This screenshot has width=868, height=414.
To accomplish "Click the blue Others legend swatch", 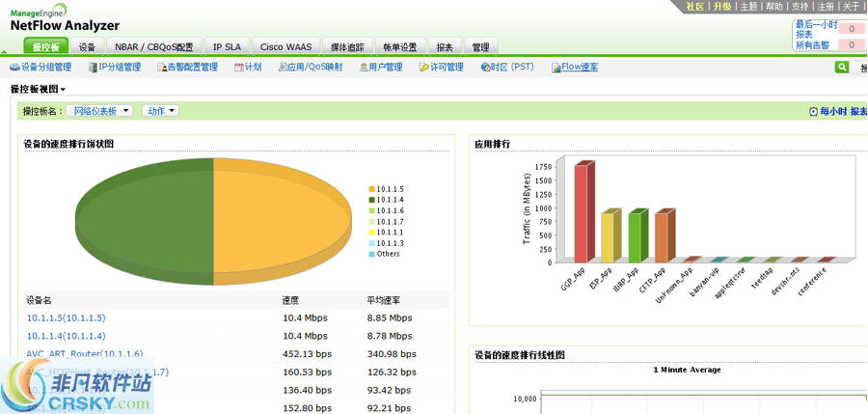I will (372, 255).
